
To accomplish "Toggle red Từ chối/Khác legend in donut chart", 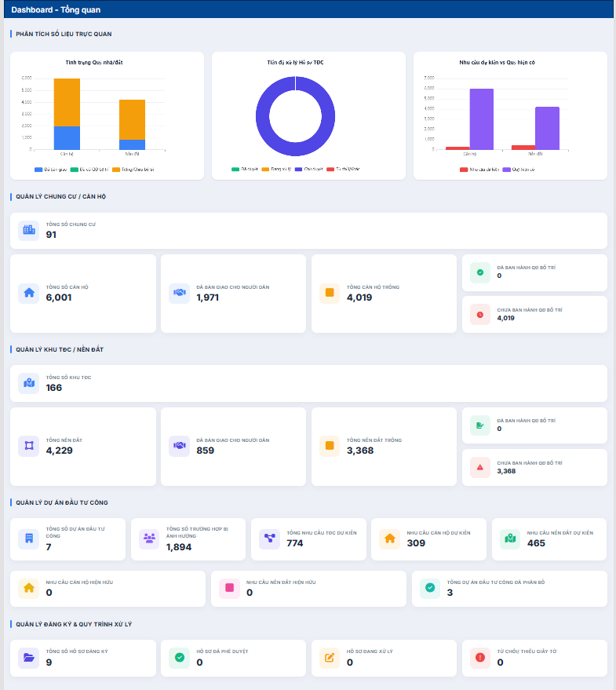I will [x=343, y=169].
